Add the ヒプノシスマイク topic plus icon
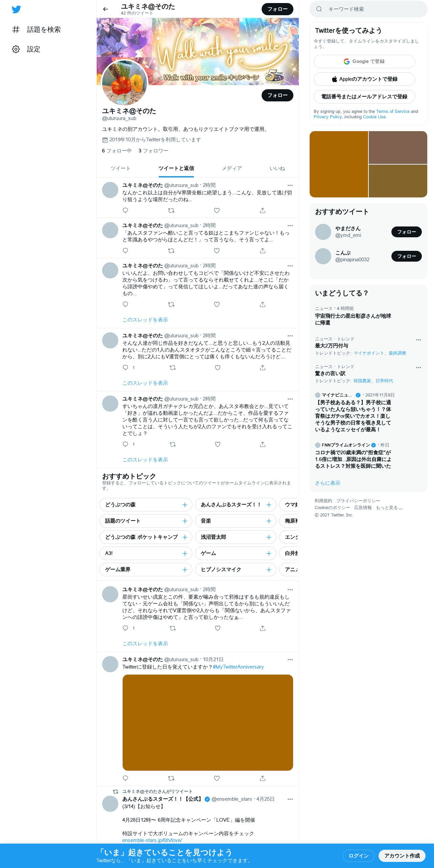This screenshot has height=868, width=434. pyautogui.click(x=269, y=570)
